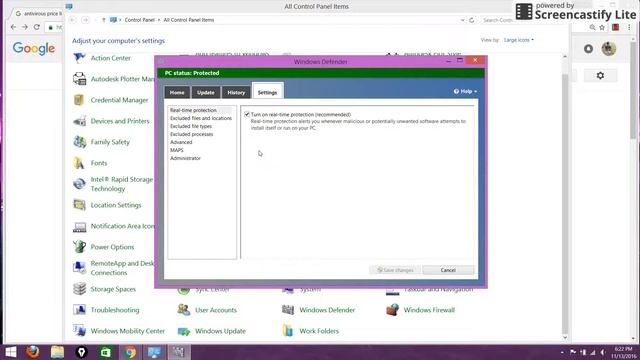Image resolution: width=640 pixels, height=360 pixels.
Task: Select Excluded file types entry
Action: 191,126
